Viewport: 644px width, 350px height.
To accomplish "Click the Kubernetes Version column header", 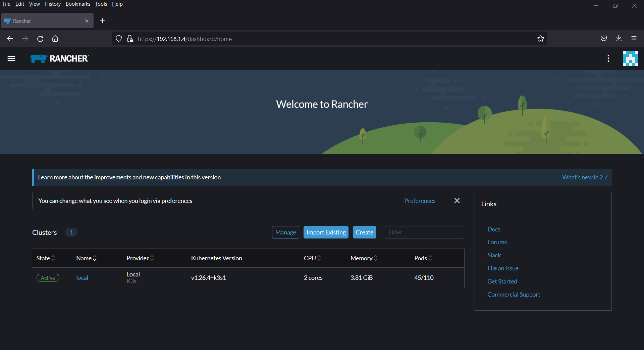I will click(x=217, y=258).
